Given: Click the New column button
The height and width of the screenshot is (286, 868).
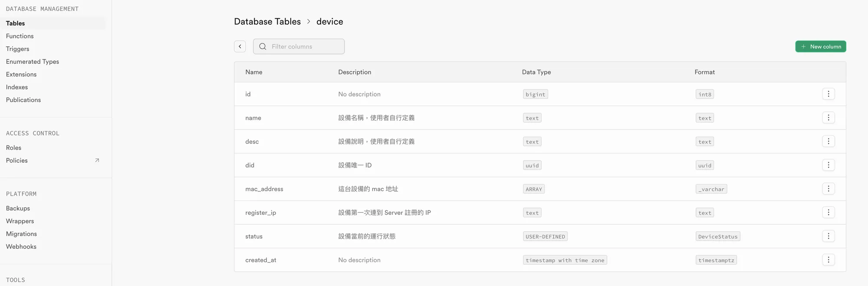Looking at the screenshot, I should pyautogui.click(x=820, y=46).
